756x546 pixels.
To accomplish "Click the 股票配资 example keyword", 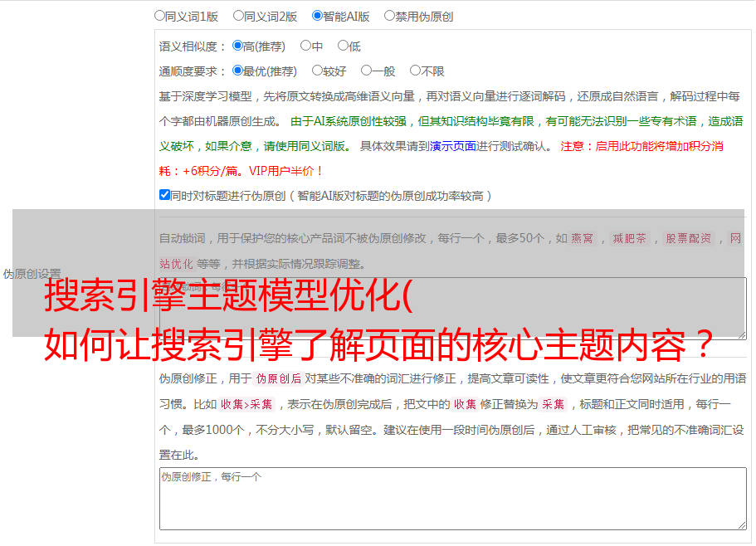I will [689, 238].
